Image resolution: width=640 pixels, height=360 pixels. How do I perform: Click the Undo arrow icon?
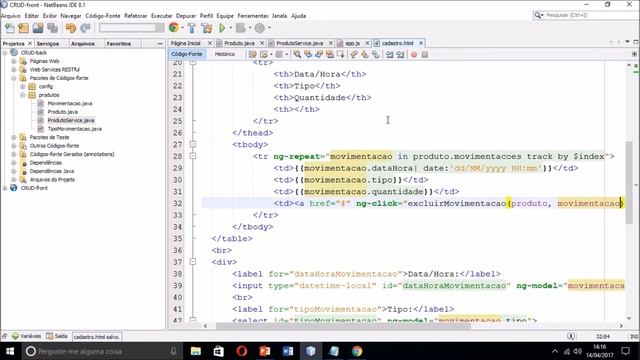pyautogui.click(x=71, y=28)
